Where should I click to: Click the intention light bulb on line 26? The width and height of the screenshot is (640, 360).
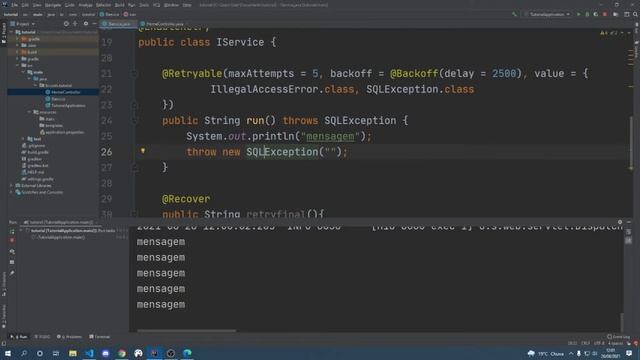point(143,151)
